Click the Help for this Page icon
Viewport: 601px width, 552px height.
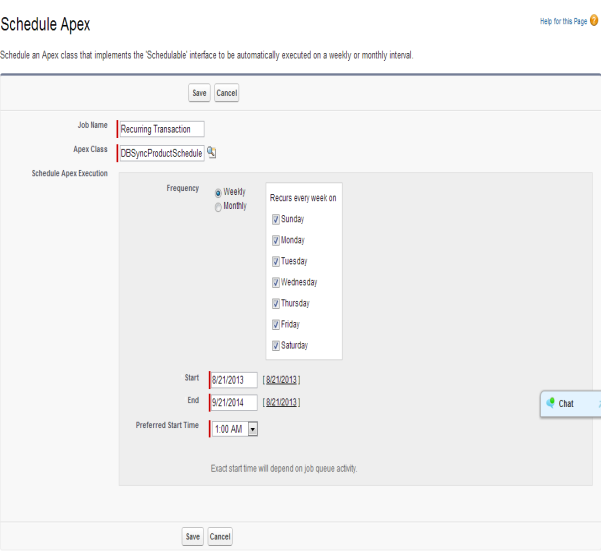click(x=595, y=21)
